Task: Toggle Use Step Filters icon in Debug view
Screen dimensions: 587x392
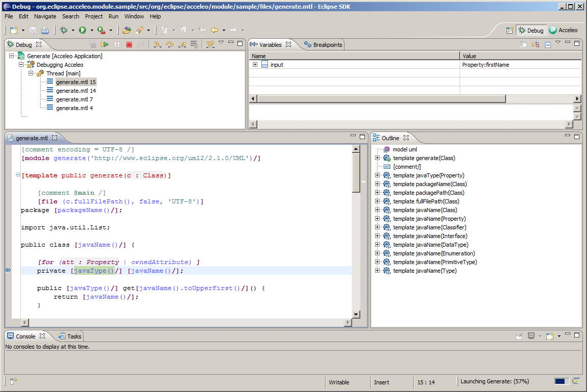Action: point(210,44)
